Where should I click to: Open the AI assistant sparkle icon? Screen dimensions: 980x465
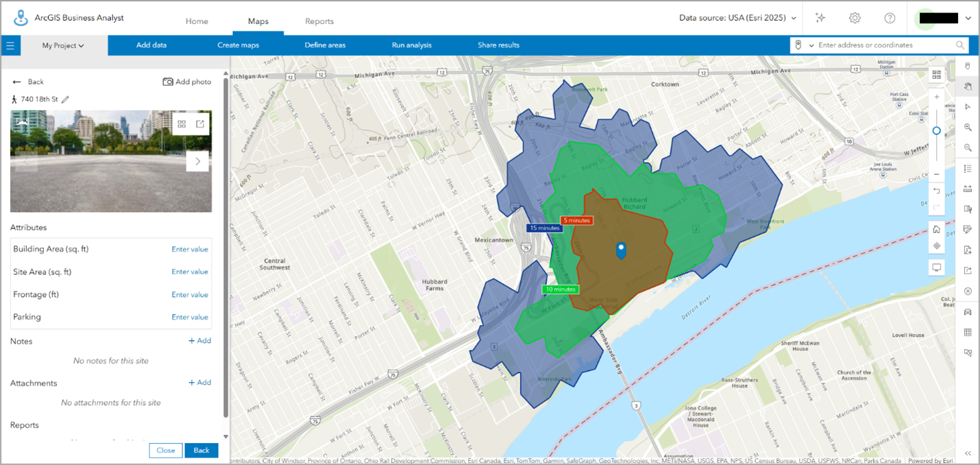[x=820, y=18]
